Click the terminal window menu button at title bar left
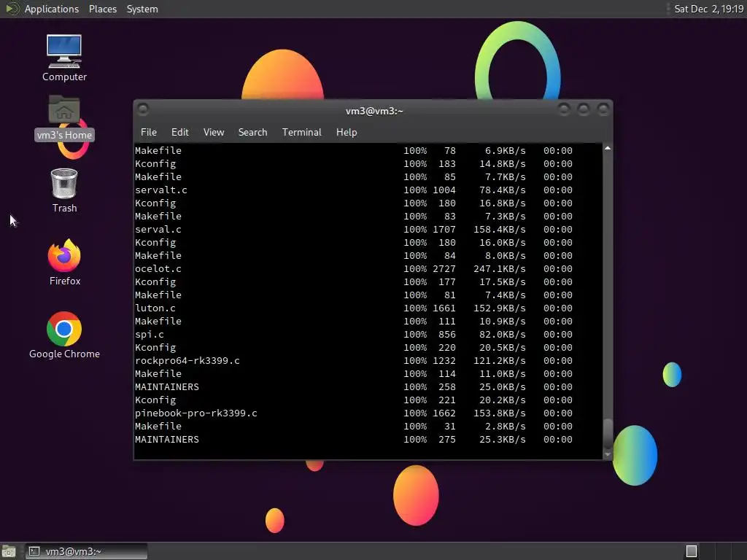 (x=143, y=110)
